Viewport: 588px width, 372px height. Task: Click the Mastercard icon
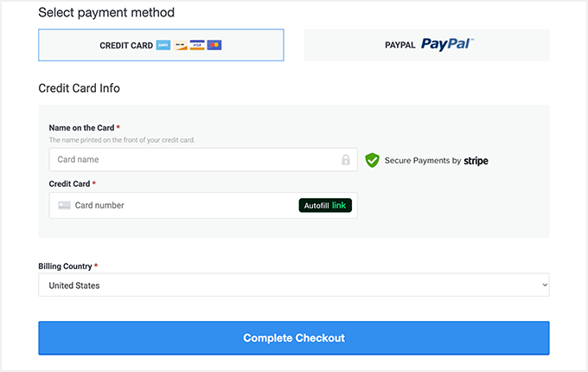[x=214, y=45]
